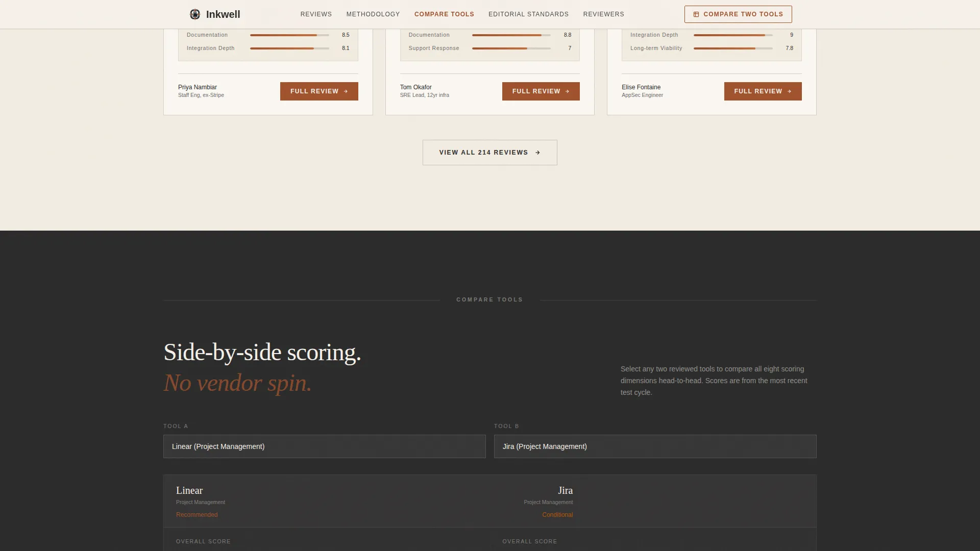Open the Tool B dropdown showing Jira
980x551 pixels.
[655, 446]
